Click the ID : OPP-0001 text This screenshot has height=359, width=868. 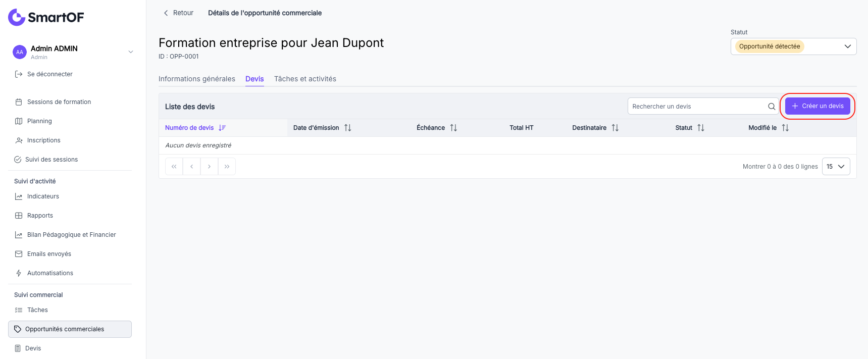(179, 57)
